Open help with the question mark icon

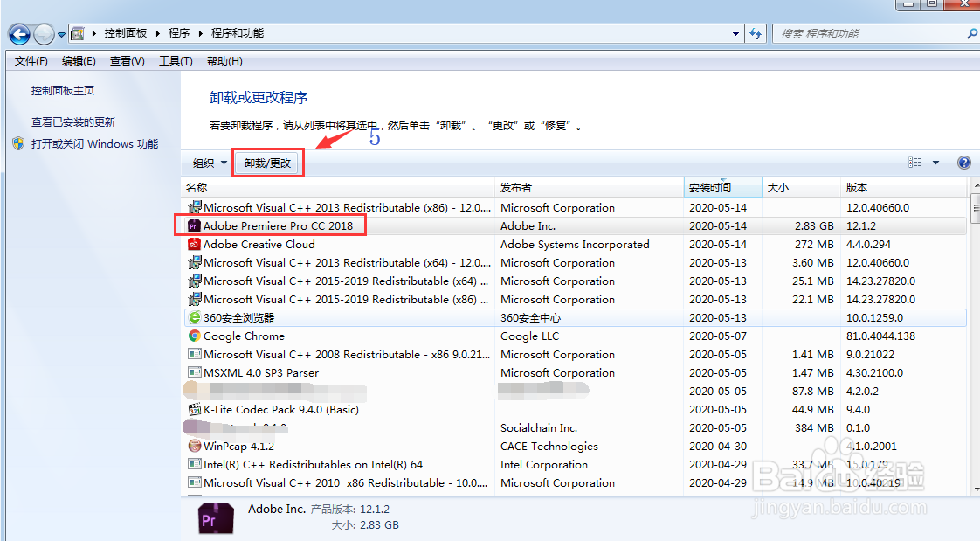[x=963, y=163]
